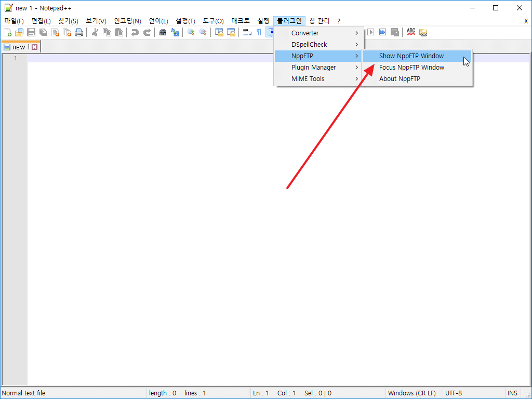The height and width of the screenshot is (399, 532).
Task: Expand the Plugin Manager submenu
Action: point(319,68)
